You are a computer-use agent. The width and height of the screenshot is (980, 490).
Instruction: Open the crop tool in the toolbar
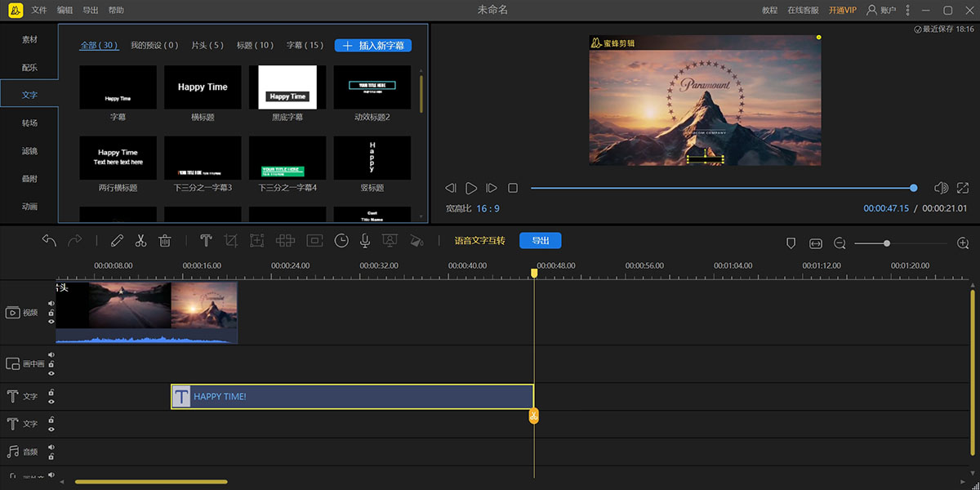[x=231, y=241]
